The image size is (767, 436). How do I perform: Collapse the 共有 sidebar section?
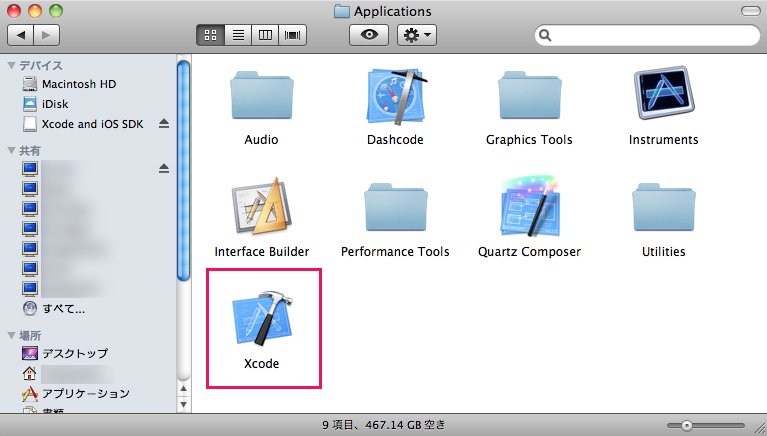11,150
